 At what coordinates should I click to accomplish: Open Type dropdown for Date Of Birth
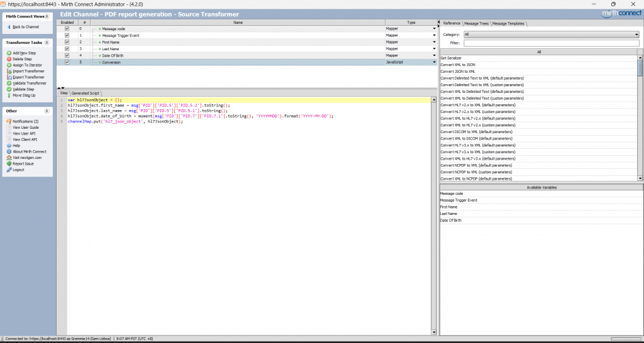coord(434,55)
